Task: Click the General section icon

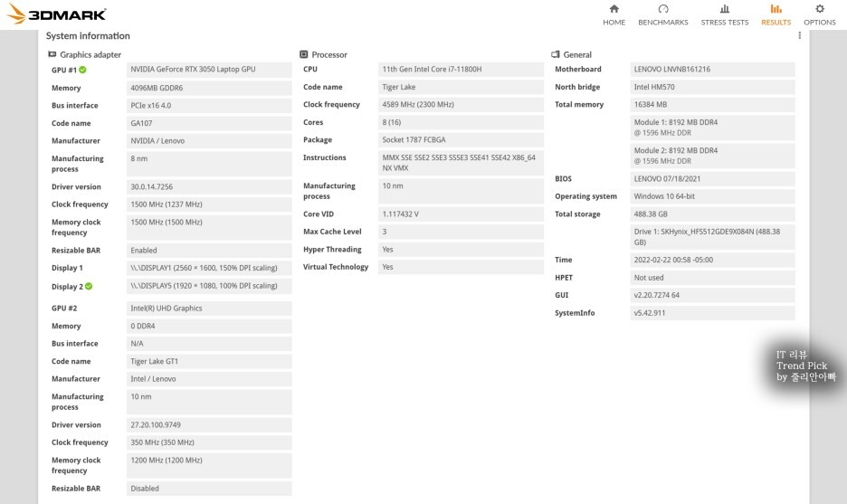Action: pos(556,54)
